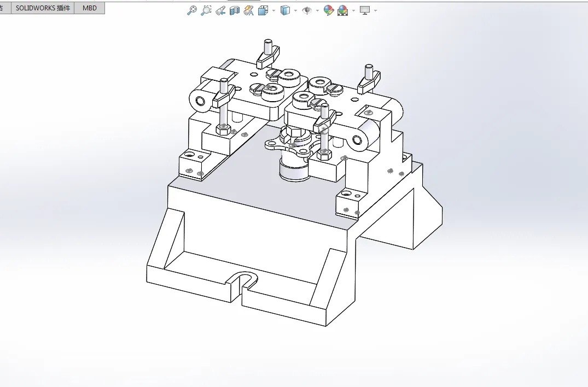This screenshot has width=588, height=387.
Task: Expand the Hide/Show Items dropdown arrow
Action: click(x=317, y=10)
